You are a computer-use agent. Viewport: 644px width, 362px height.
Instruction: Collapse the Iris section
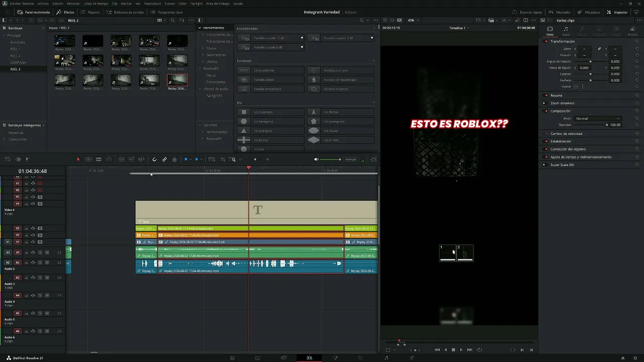point(374,103)
